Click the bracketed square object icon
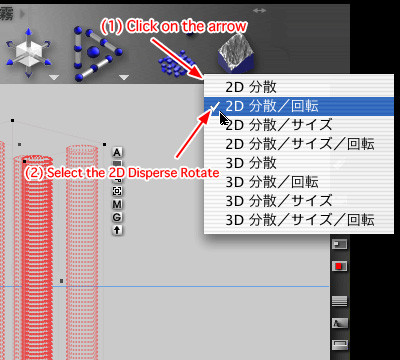This screenshot has width=400, height=360. (x=117, y=191)
